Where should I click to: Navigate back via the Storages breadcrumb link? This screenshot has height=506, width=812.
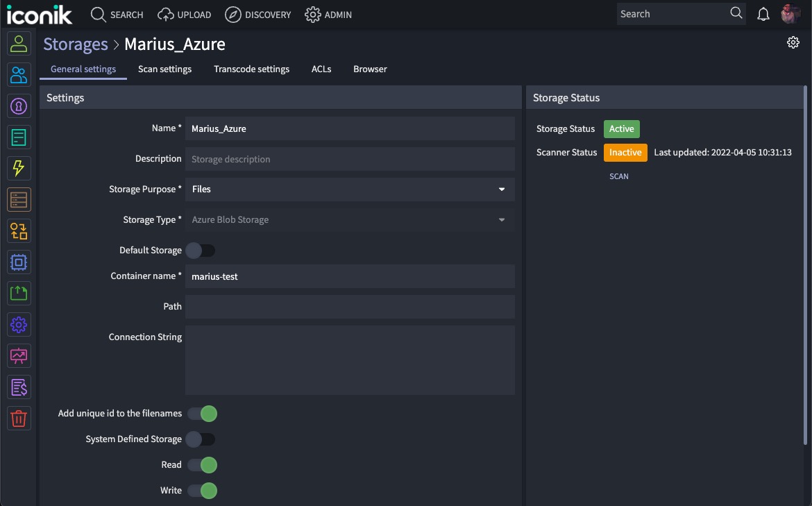coord(76,44)
